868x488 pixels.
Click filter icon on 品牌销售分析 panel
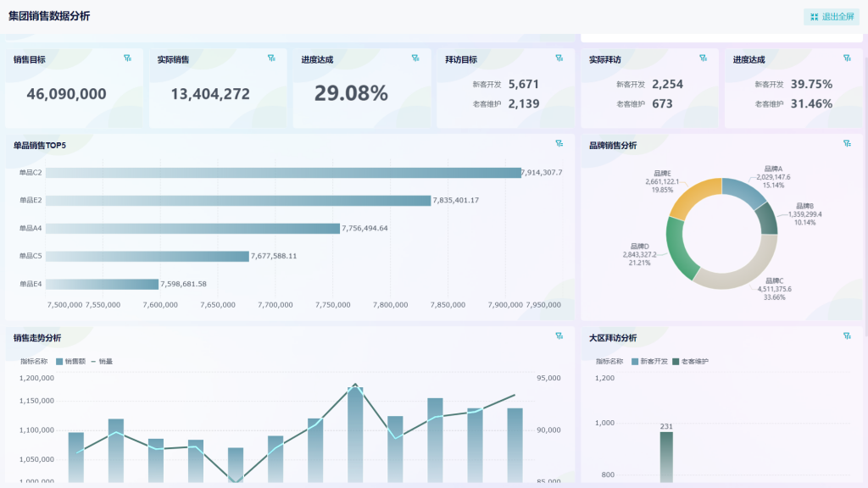pos(848,144)
